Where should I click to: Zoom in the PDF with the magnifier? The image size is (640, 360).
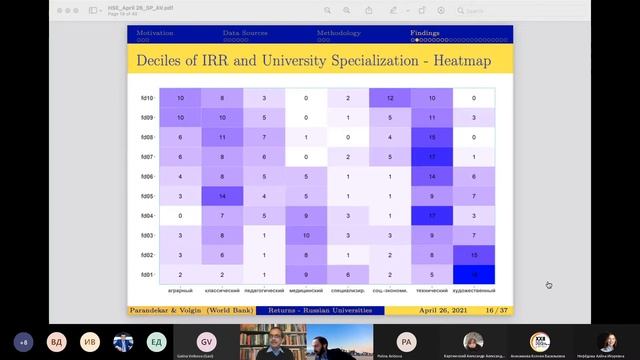(x=347, y=11)
